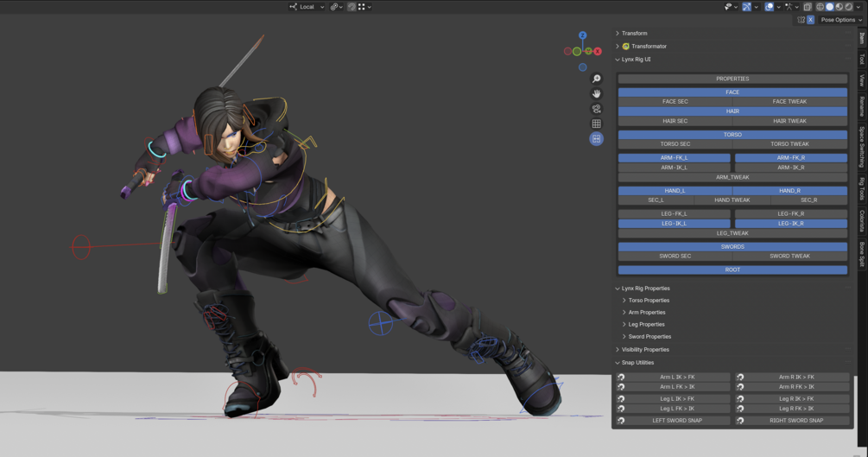Click the pose mirror butterfly icon

tap(801, 19)
